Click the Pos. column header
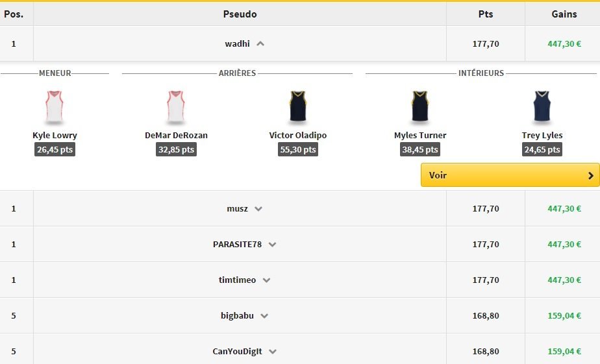Viewport: 600px width, 364px height. [x=14, y=14]
